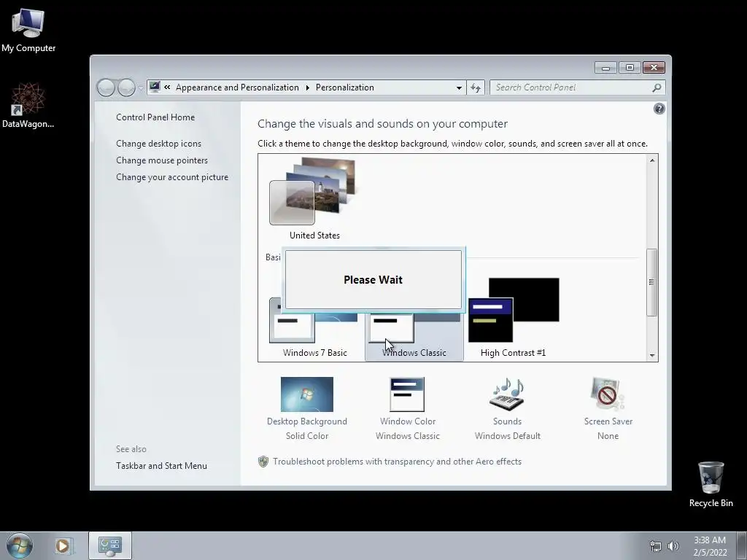The height and width of the screenshot is (560, 747).
Task: Open the Recycle Bin icon
Action: click(x=711, y=484)
